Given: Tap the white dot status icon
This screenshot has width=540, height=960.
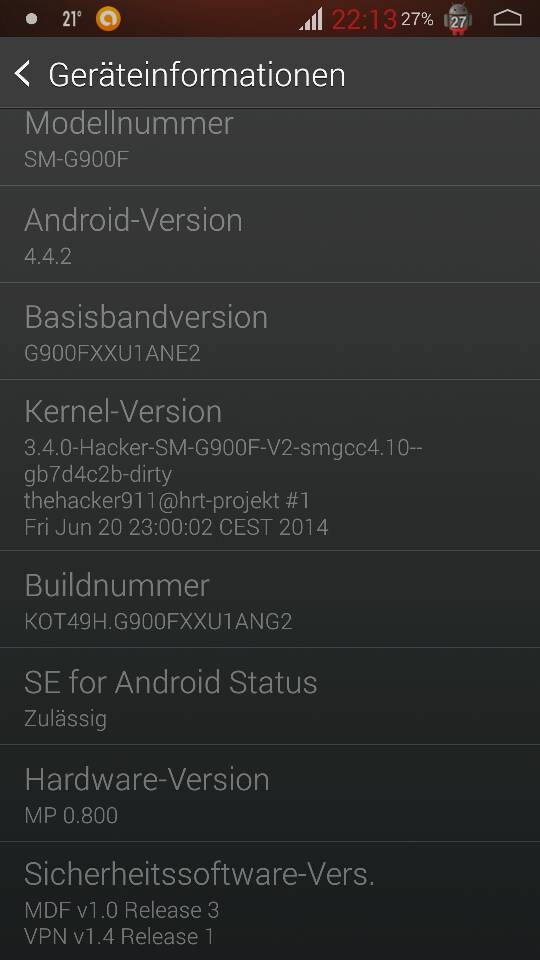Looking at the screenshot, I should point(32,19).
